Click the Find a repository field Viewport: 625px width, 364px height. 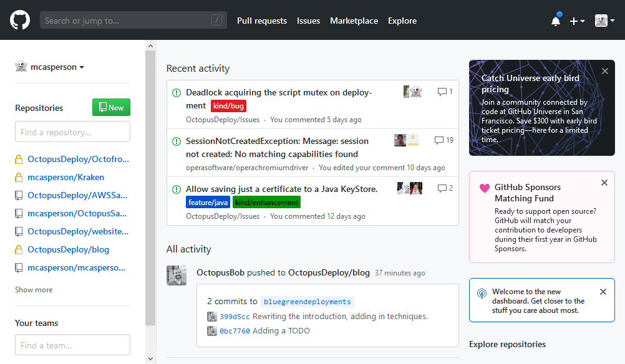[x=72, y=132]
